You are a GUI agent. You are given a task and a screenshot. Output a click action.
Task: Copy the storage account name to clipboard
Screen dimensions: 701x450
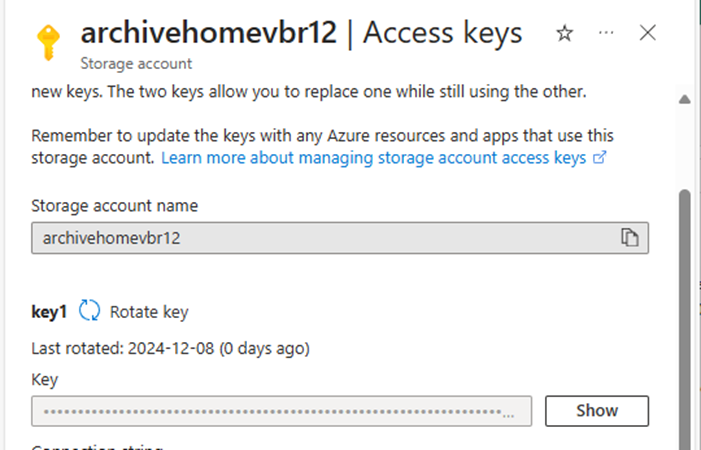(629, 237)
